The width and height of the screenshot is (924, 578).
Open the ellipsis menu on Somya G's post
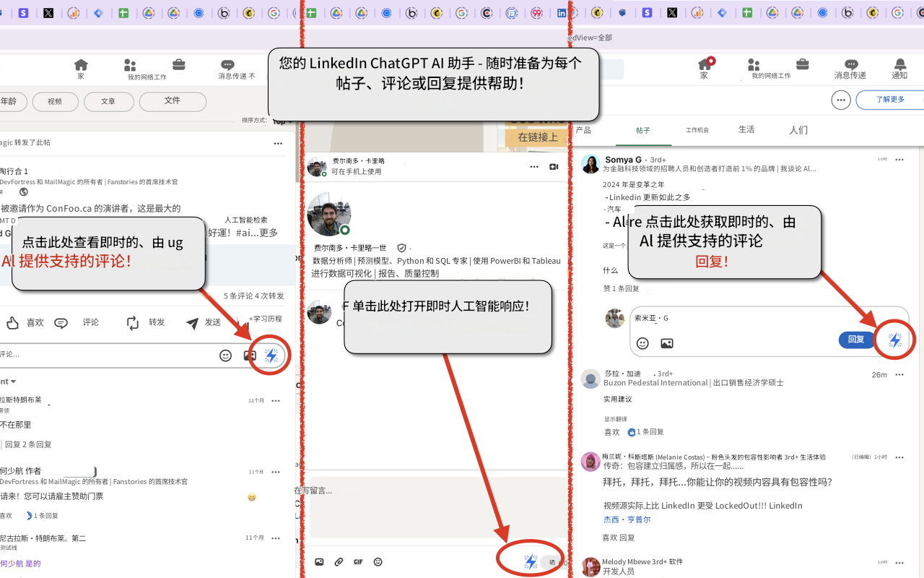[899, 159]
